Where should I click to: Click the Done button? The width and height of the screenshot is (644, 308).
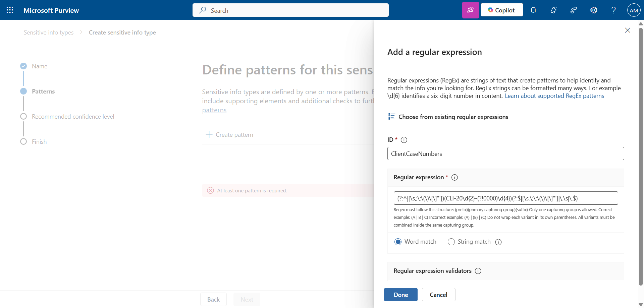(401, 295)
